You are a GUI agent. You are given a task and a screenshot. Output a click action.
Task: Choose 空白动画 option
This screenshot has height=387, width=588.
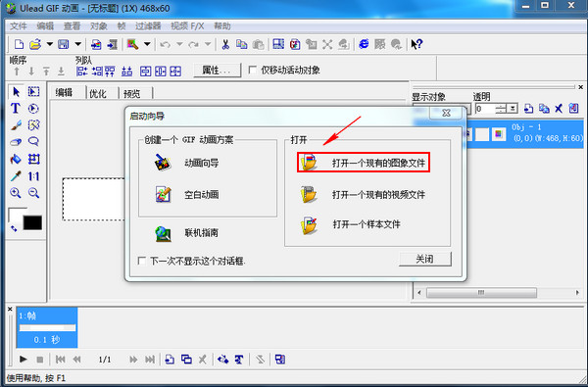(186, 194)
